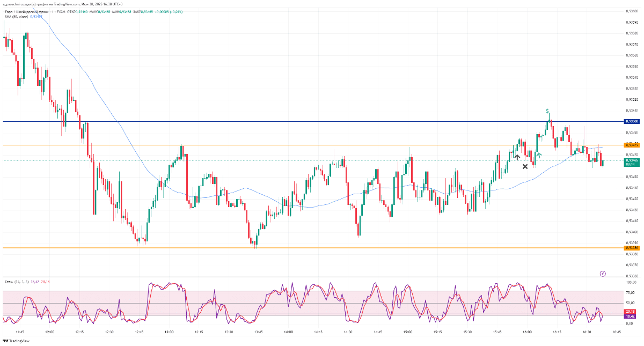The image size is (644, 346).
Task: Click the 11:45 time axis label
Action: tap(20, 332)
